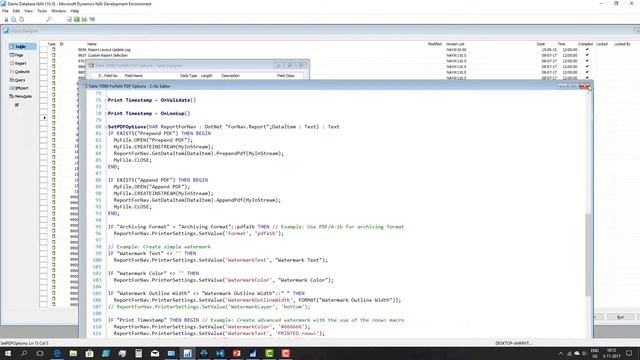Viewport: 640px width, 360px height.
Task: Click Description header in Table Designer
Action: [231, 76]
